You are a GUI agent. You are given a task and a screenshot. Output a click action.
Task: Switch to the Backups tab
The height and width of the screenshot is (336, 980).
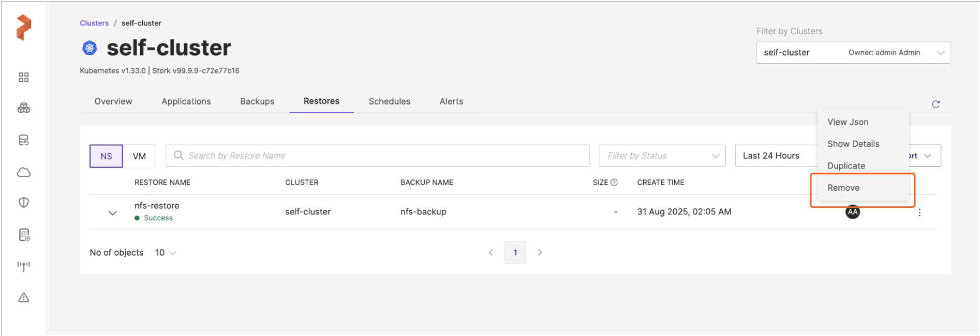click(257, 101)
